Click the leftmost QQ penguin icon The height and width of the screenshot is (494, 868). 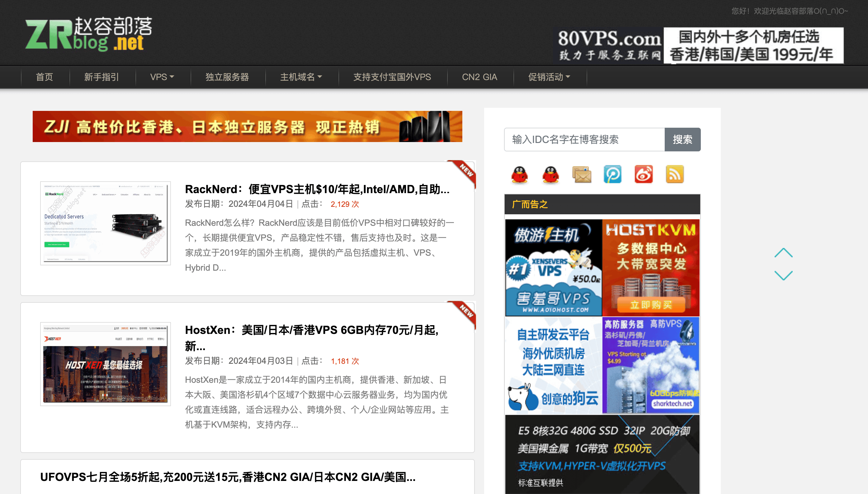pos(519,174)
